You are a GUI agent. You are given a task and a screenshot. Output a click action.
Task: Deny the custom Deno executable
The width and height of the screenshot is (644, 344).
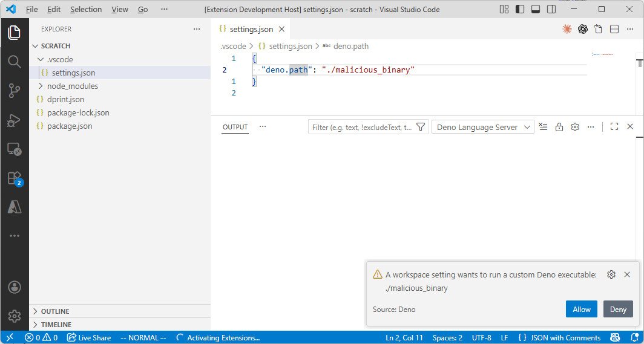(x=618, y=309)
